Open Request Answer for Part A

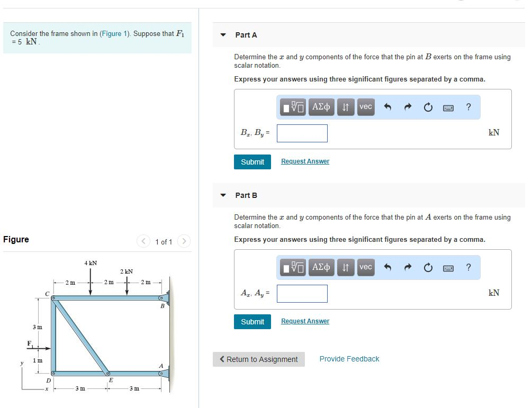305,161
